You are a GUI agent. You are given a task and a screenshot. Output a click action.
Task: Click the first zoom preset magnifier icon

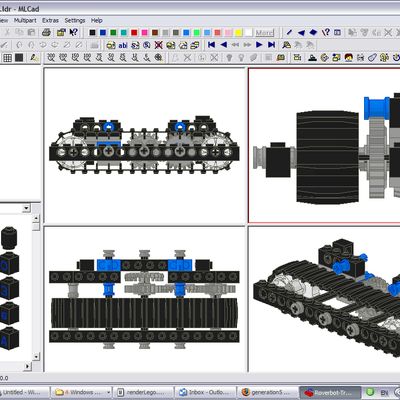[51, 57]
